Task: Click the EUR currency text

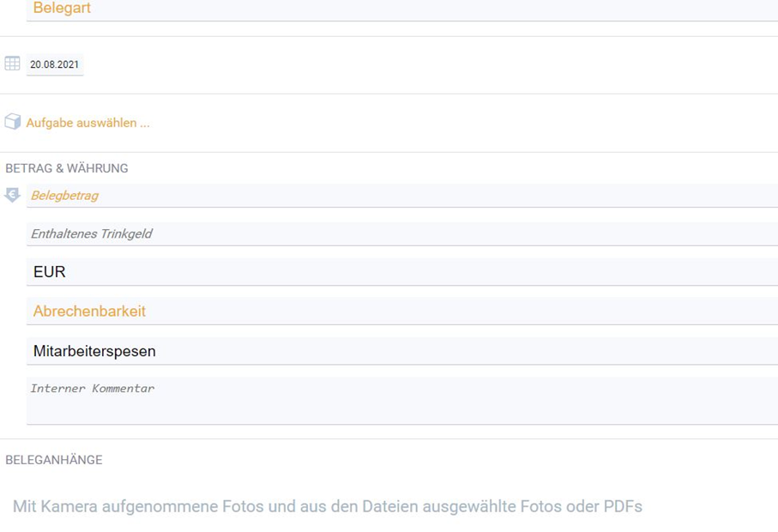Action: click(49, 271)
